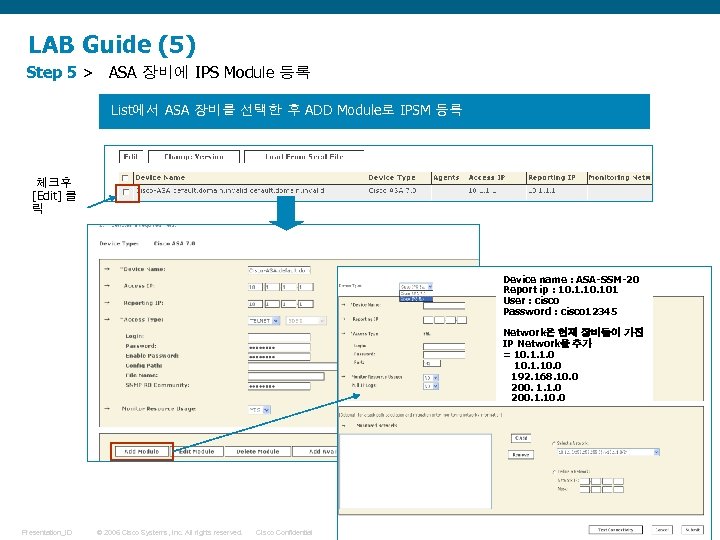Open the Pull IP Logs dropdown
720x540 pixels.
(x=431, y=386)
